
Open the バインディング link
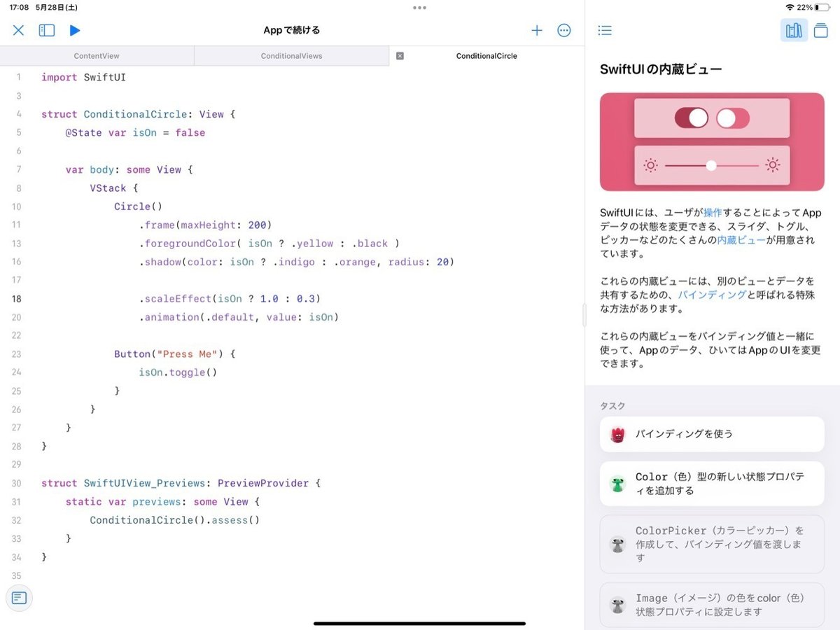click(712, 295)
